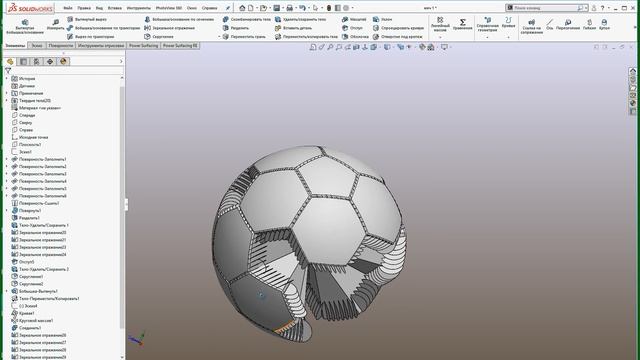Image resolution: width=640 pixels, height=360 pixels.
Task: Select the PropertyManager tab icon
Action: pyautogui.click(x=23, y=62)
